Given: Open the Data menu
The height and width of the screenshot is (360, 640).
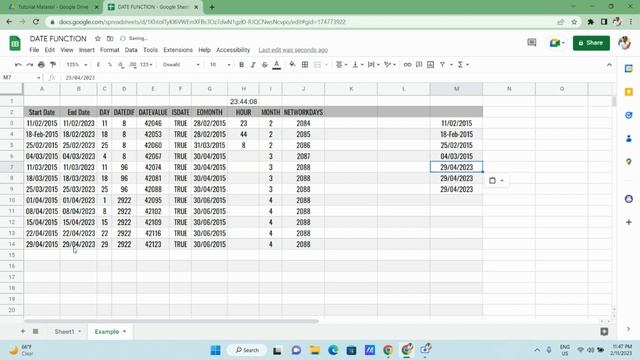Looking at the screenshot, I should 131,50.
